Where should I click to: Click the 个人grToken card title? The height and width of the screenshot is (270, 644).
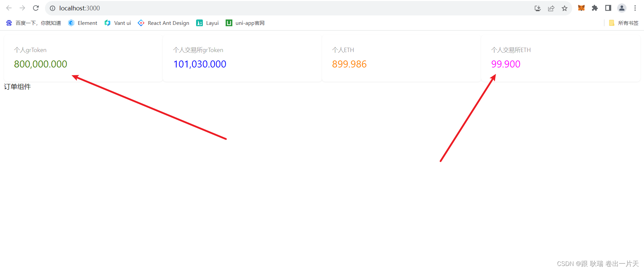click(x=30, y=50)
